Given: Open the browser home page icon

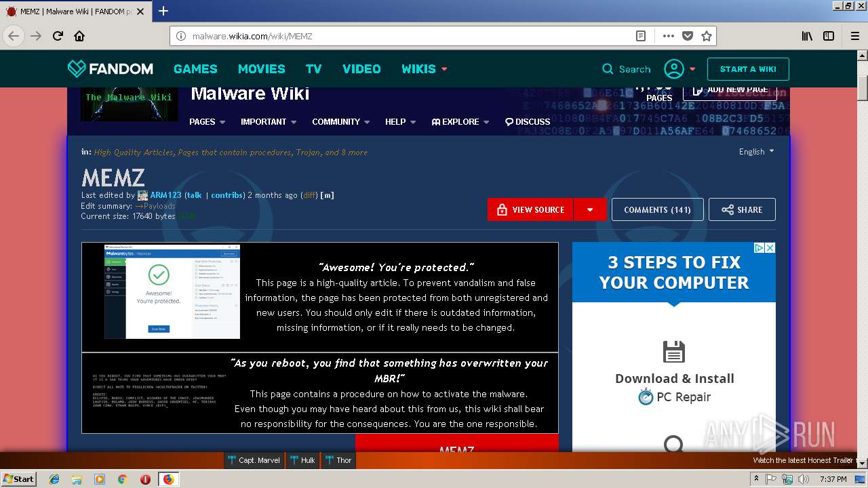Looking at the screenshot, I should pyautogui.click(x=79, y=36).
